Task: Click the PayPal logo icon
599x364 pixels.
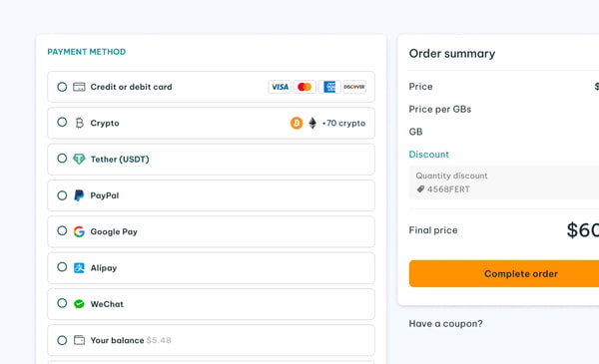Action: pos(79,195)
